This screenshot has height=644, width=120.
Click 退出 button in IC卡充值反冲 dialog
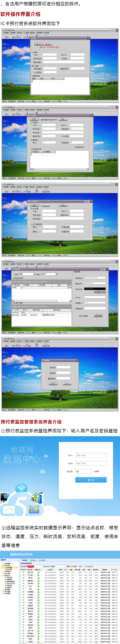point(63,205)
